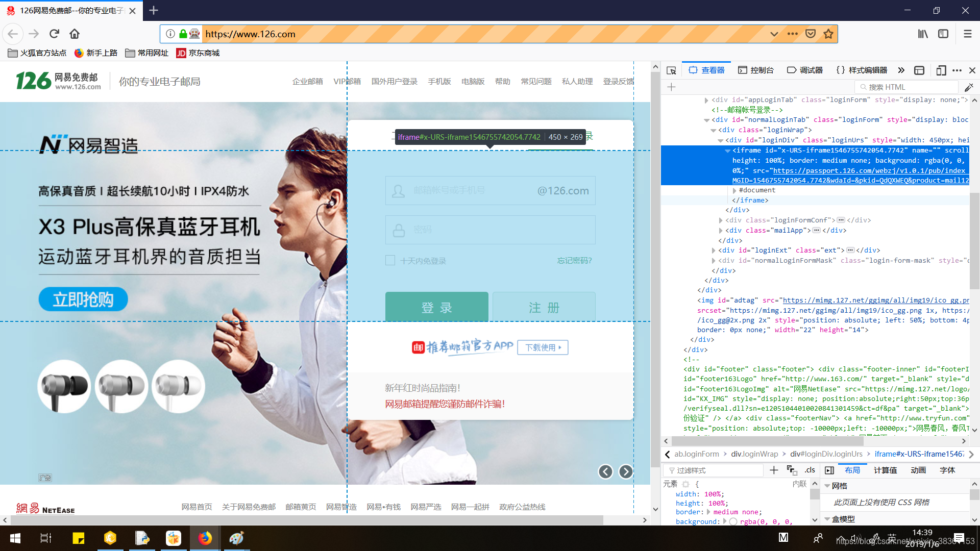The image size is (980, 551).
Task: Bookmark this page with star icon
Action: (828, 34)
